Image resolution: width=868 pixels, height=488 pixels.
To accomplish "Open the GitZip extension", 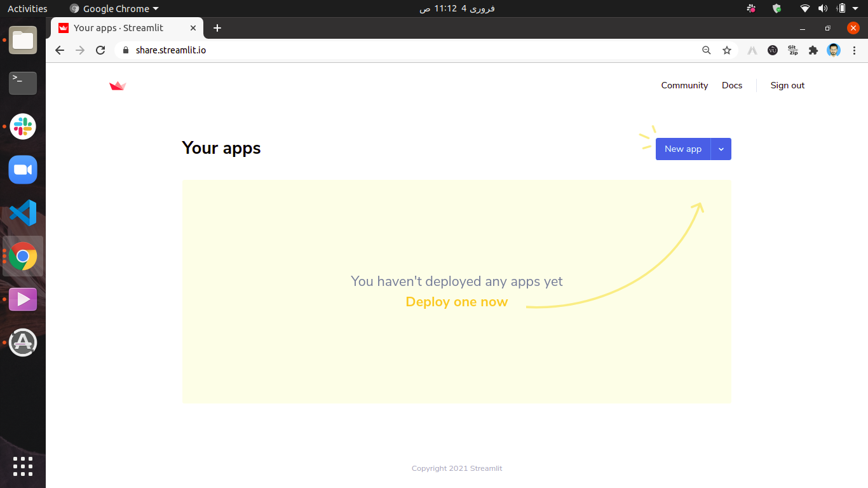I will tap(792, 50).
